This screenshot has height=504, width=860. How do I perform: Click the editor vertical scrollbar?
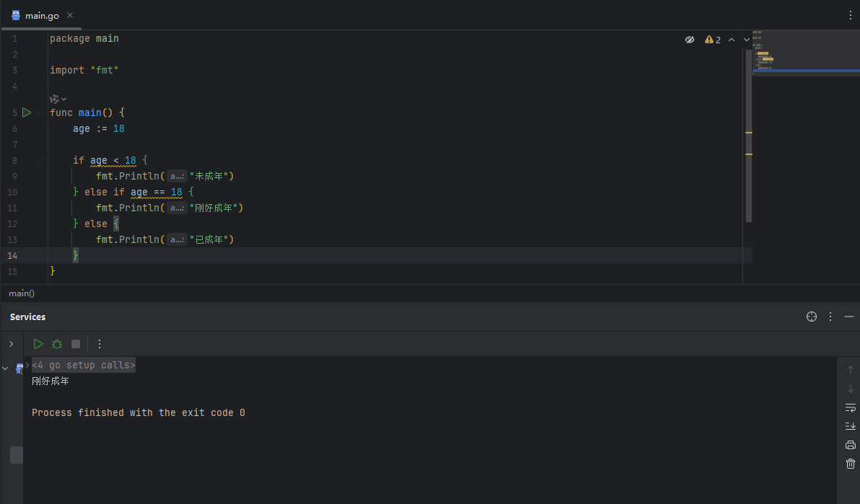click(x=749, y=136)
